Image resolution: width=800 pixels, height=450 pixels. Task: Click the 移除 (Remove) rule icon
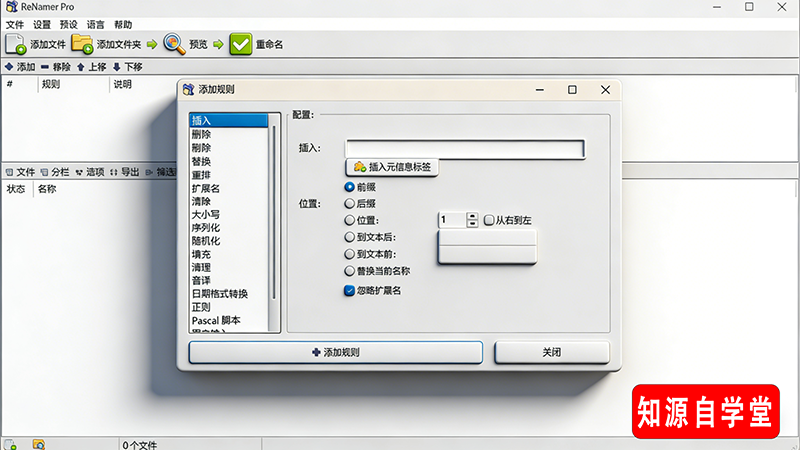45,67
